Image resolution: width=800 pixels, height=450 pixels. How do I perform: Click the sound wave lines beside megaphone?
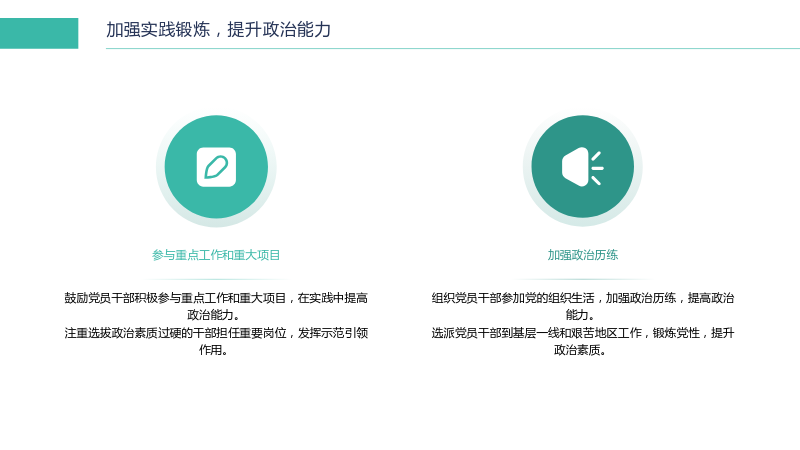coord(597,168)
